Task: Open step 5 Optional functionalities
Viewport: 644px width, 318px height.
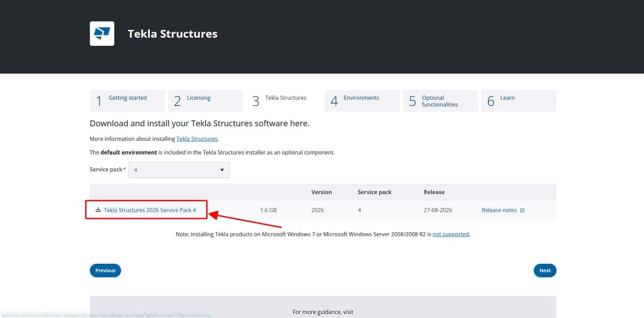Action: tap(441, 100)
